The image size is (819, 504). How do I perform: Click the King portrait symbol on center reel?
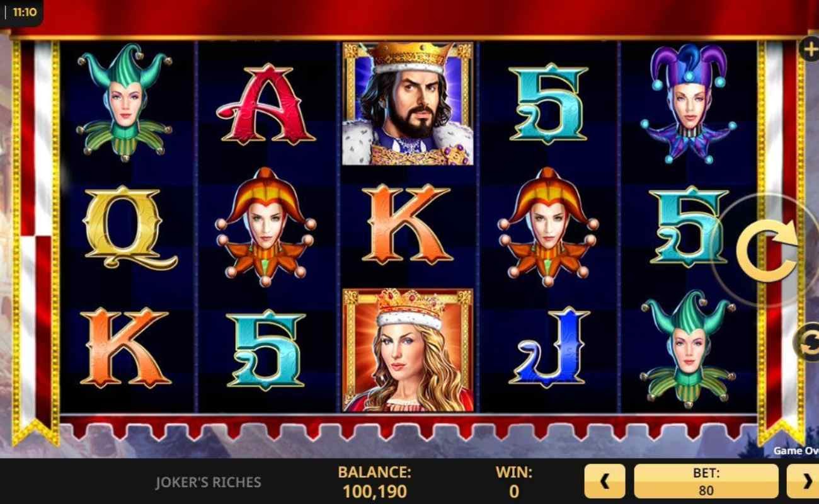coord(407,104)
